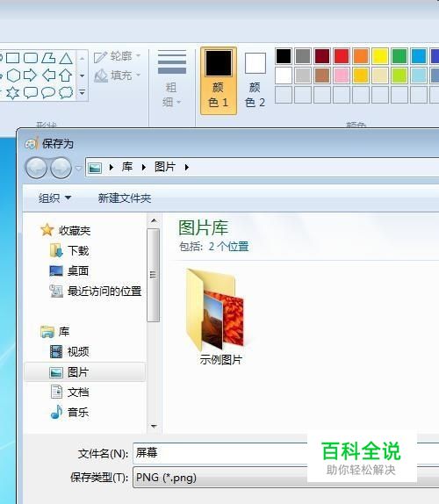This screenshot has width=439, height=504.
Task: Click the 保存为 dialog Paint icon
Action: (x=32, y=144)
